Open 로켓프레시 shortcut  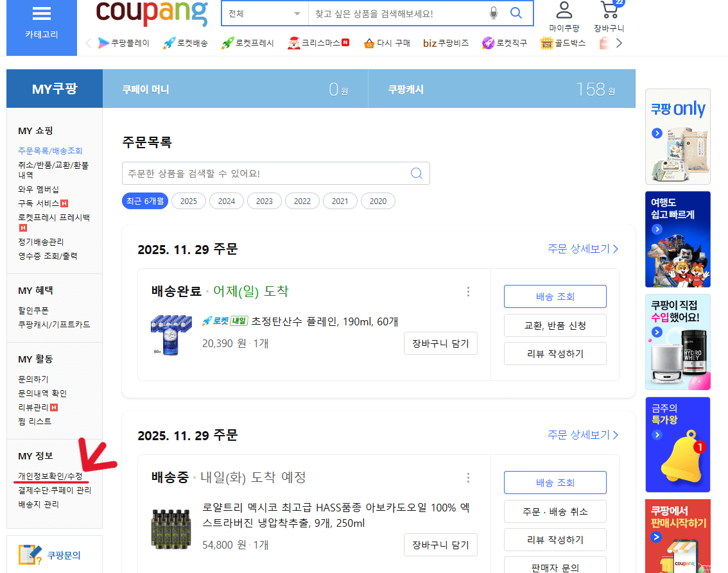tap(247, 43)
